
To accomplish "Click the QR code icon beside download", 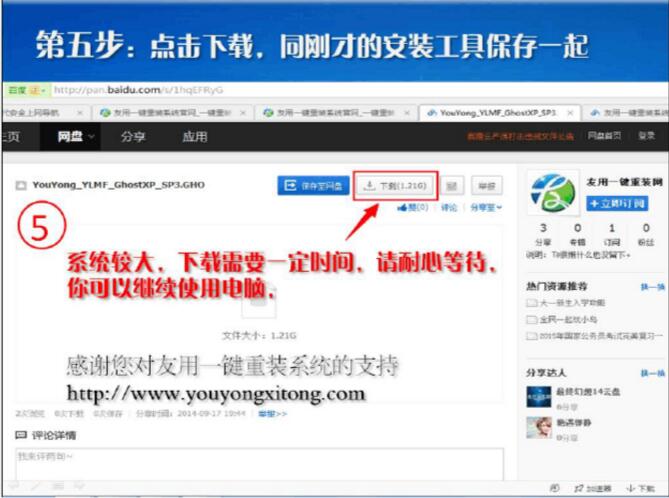I will coord(452,185).
